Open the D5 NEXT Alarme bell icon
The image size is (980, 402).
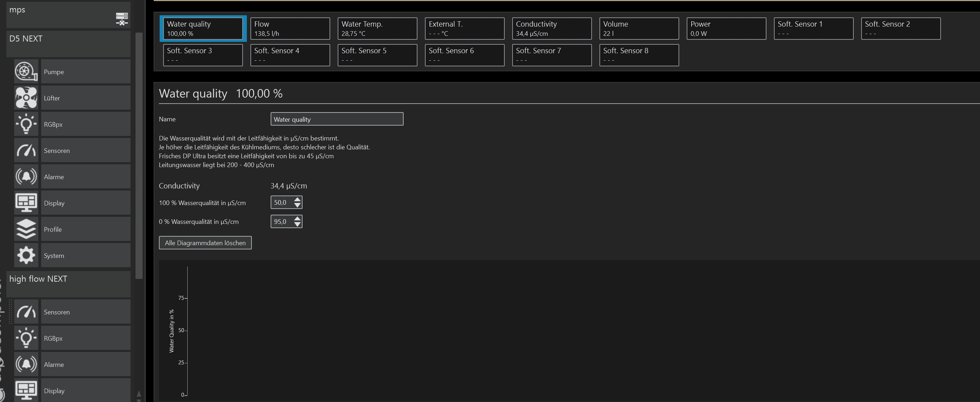pos(26,177)
